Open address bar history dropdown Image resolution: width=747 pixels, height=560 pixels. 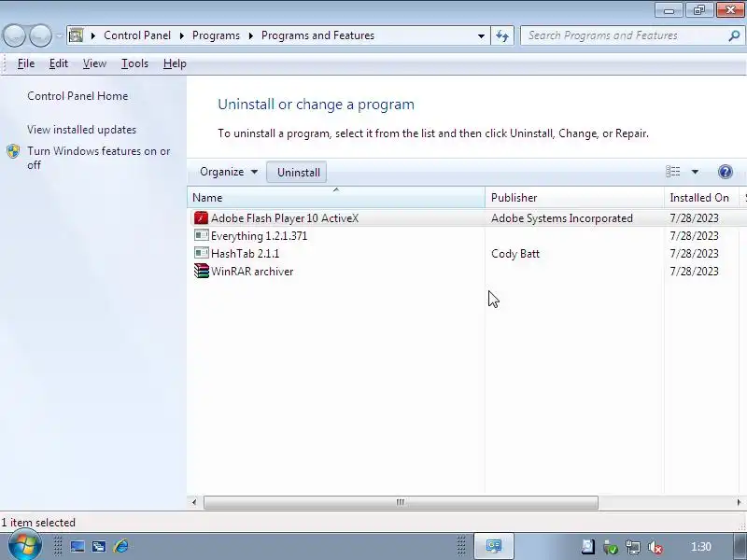[x=481, y=35]
